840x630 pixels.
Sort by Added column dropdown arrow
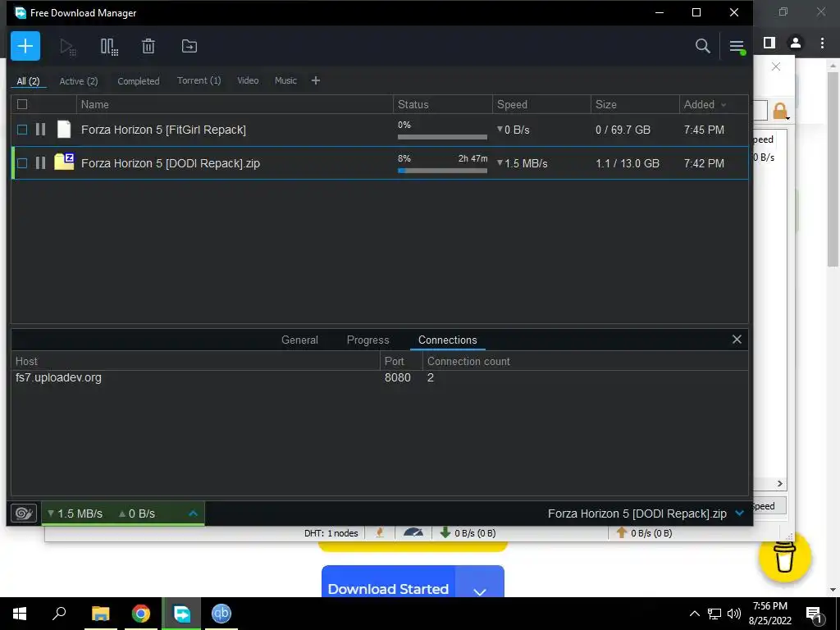724,105
